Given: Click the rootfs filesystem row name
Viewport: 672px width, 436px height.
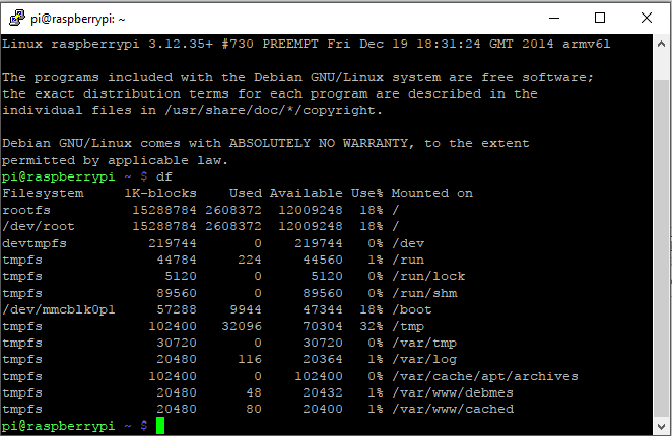Looking at the screenshot, I should 26,210.
